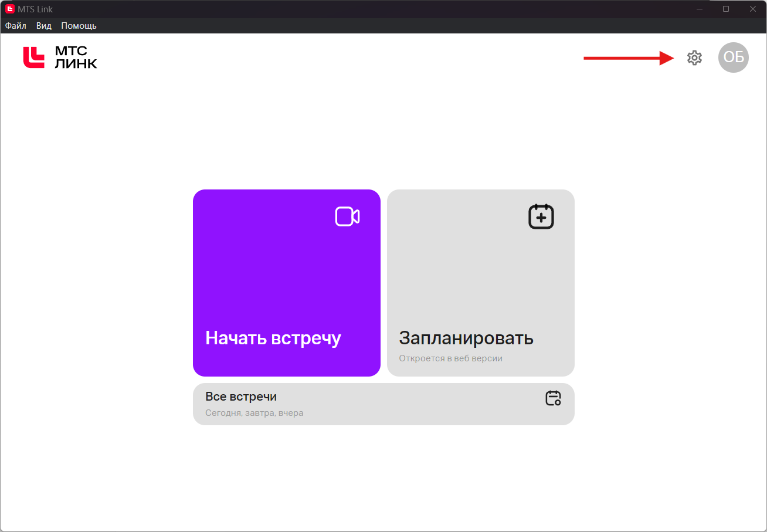Image resolution: width=767 pixels, height=532 pixels.
Task: Click the МТС Линк logo
Action: coord(60,57)
